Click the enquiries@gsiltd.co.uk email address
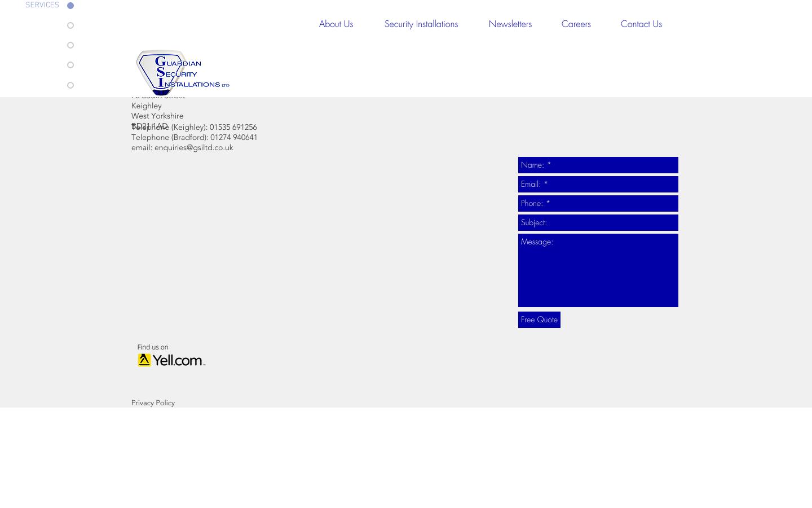The height and width of the screenshot is (508, 812). coord(194,147)
